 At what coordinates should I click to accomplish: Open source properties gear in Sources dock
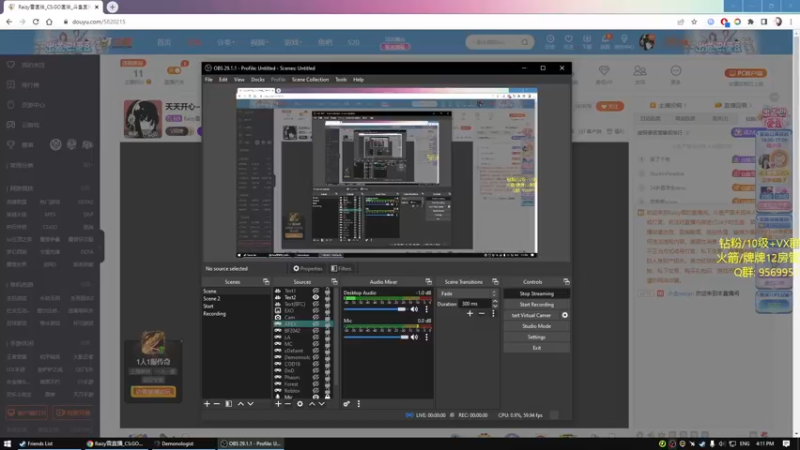300,404
